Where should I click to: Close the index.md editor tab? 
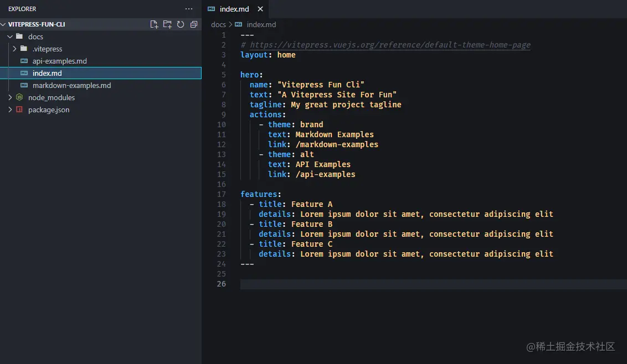coord(260,9)
